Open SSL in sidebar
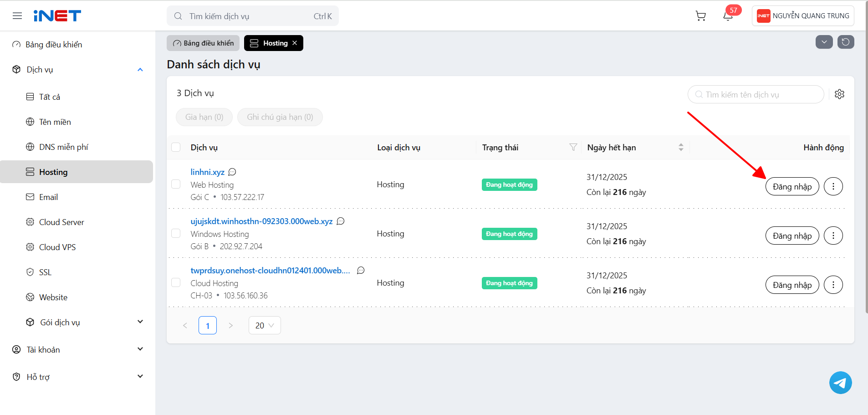The width and height of the screenshot is (868, 415). (x=77, y=272)
